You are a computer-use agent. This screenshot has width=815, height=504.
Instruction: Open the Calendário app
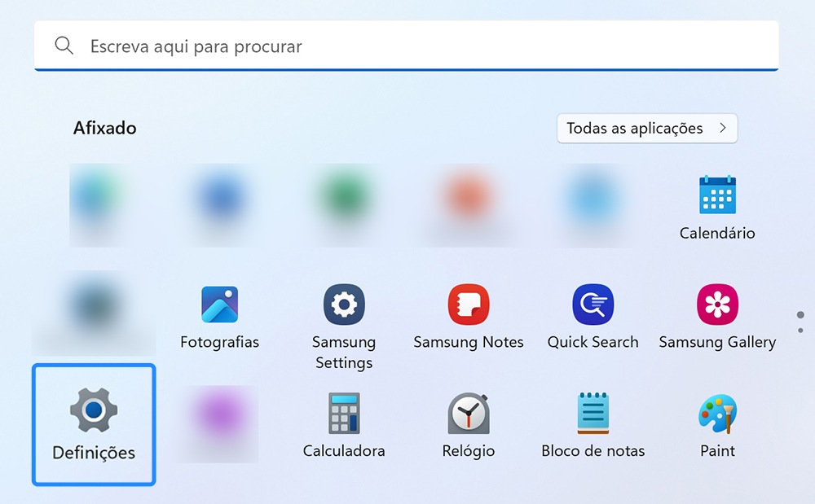(x=717, y=208)
